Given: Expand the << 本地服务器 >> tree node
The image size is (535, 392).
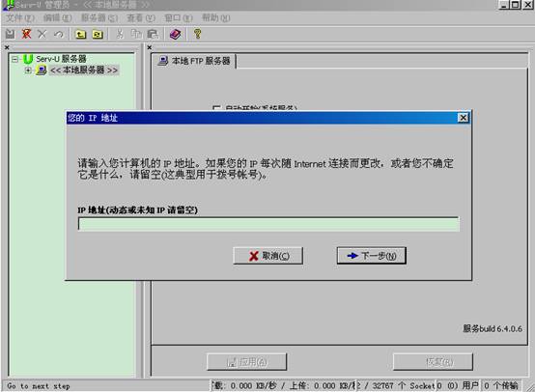Looking at the screenshot, I should click(x=28, y=70).
